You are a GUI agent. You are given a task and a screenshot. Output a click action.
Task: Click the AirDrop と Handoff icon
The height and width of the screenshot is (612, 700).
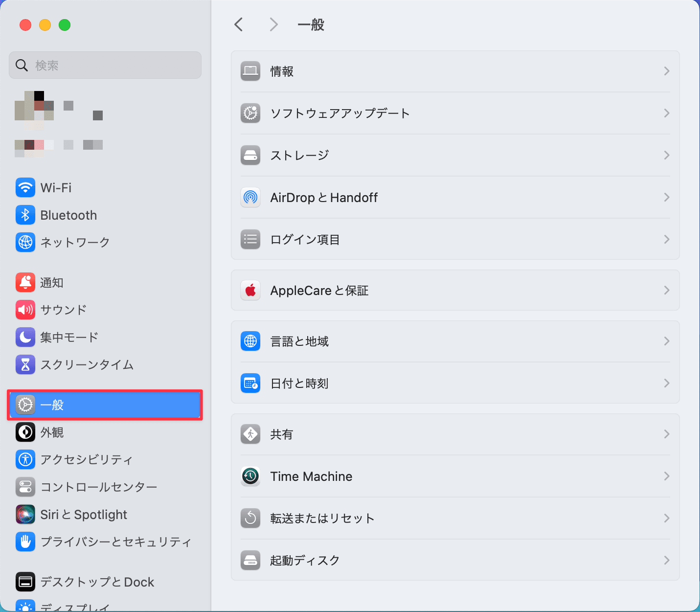(250, 197)
